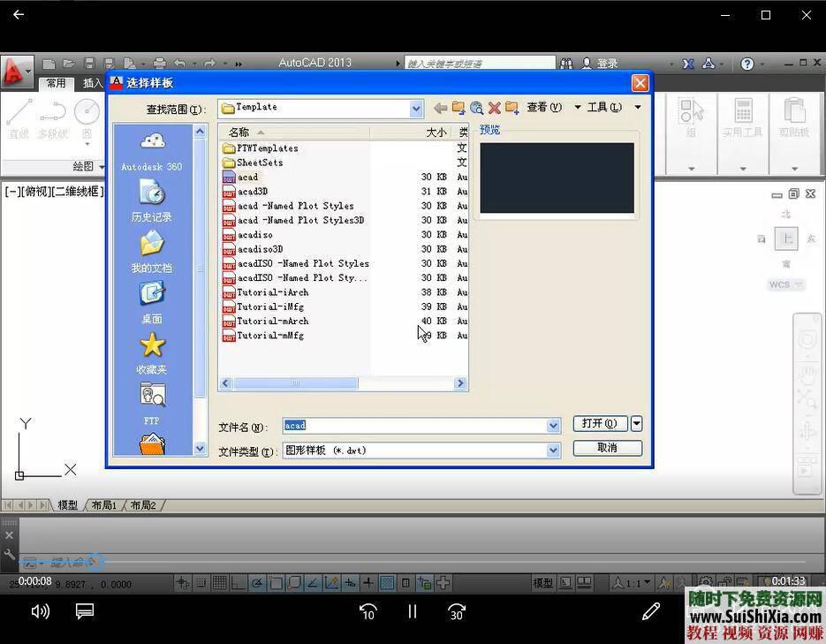The image size is (826, 644).
Task: Click the red X delete icon
Action: [x=494, y=107]
